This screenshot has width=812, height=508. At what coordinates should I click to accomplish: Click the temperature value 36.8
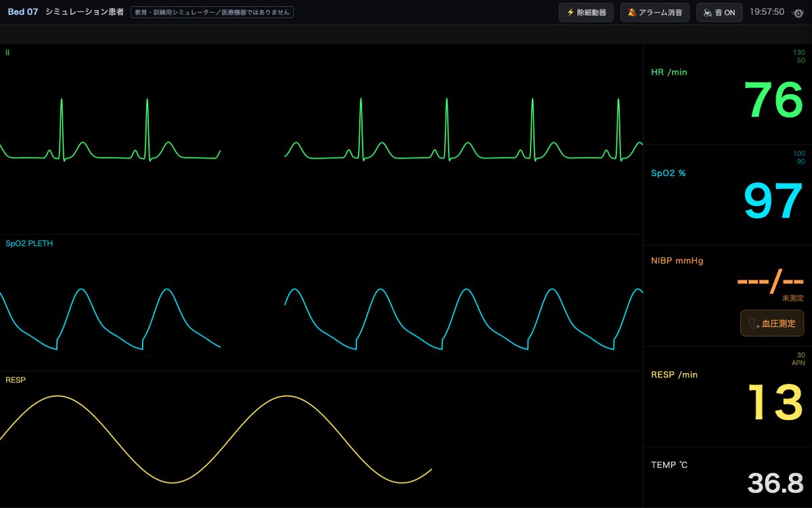775,484
